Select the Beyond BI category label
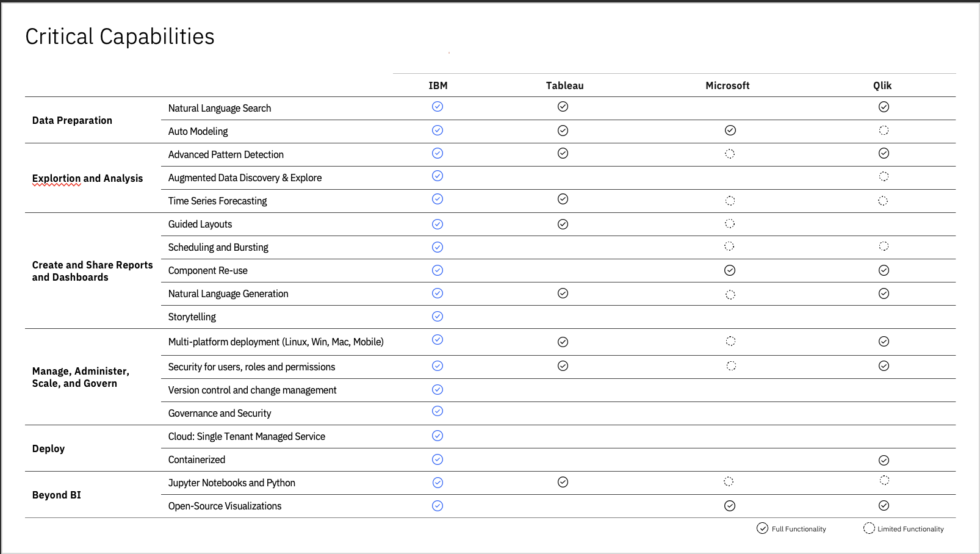Screen dimensions: 980x554 coord(57,495)
